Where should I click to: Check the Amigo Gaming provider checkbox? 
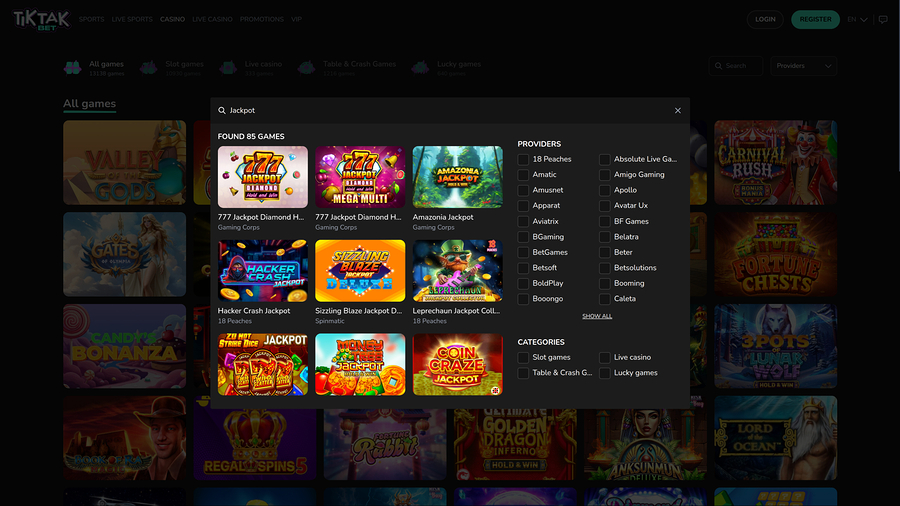[604, 175]
